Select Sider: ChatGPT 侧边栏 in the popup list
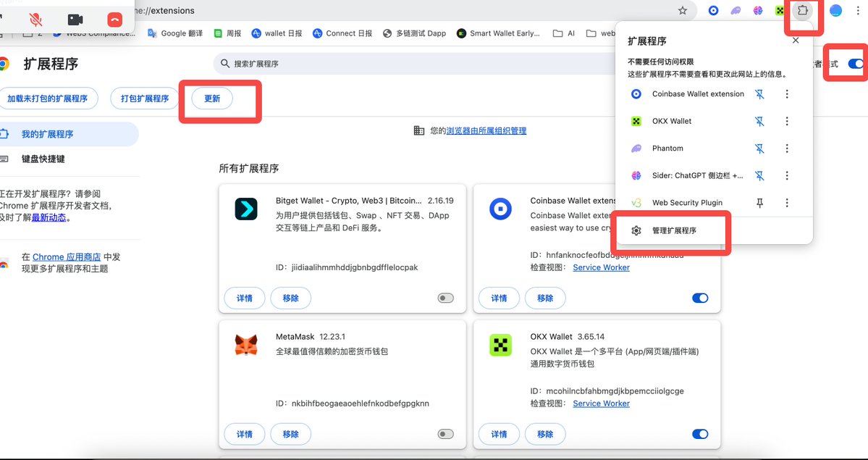This screenshot has height=460, width=868. tap(688, 176)
